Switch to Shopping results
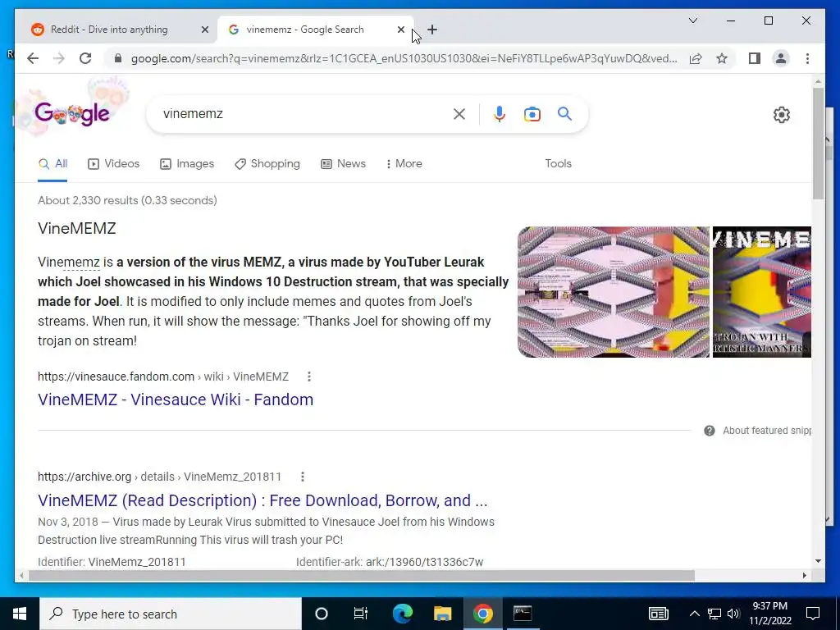 (267, 164)
